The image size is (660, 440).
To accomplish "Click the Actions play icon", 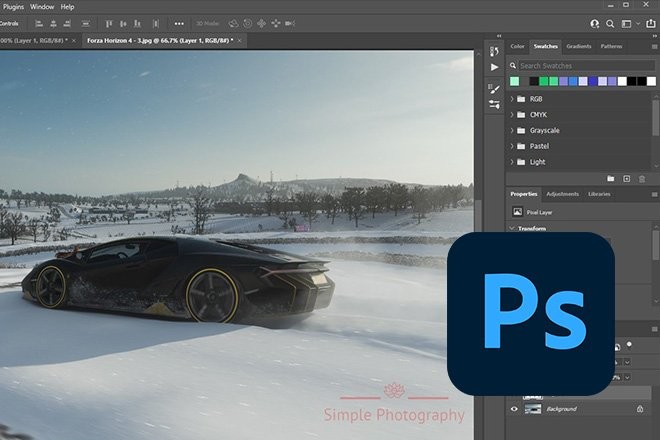I will (x=493, y=67).
